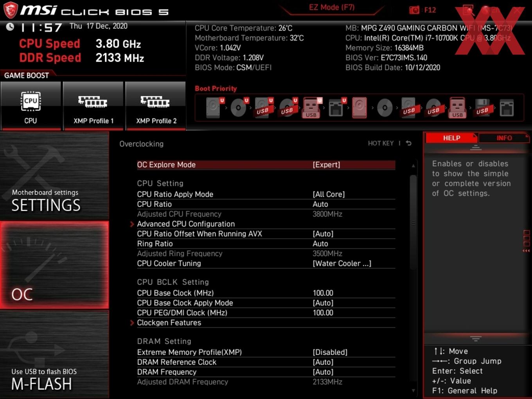532x399 pixels.
Task: Click the Overclocking page title
Action: [x=141, y=144]
